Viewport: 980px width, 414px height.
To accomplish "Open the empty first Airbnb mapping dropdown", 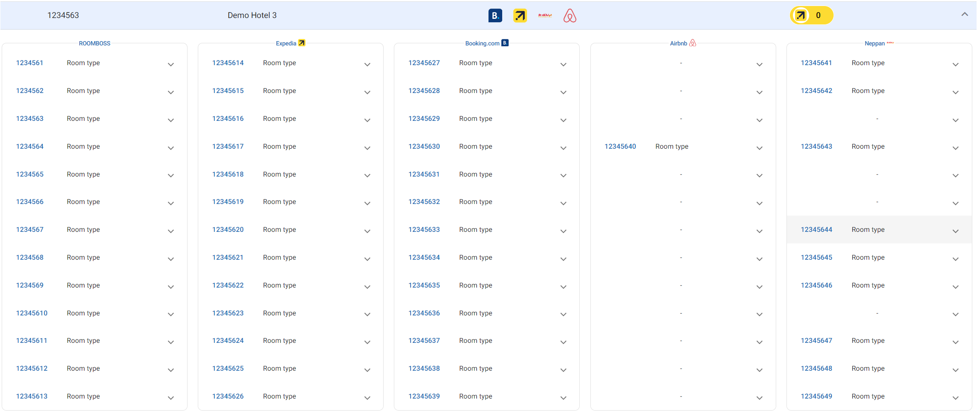I will [759, 65].
